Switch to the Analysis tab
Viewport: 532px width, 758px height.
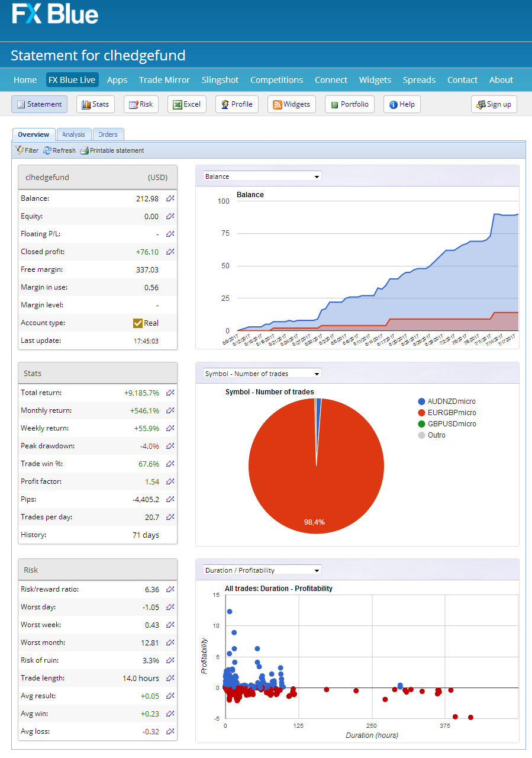pos(74,134)
